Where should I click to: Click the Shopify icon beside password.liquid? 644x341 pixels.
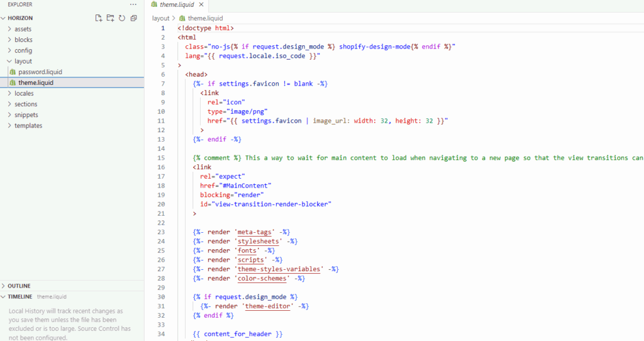pyautogui.click(x=13, y=72)
